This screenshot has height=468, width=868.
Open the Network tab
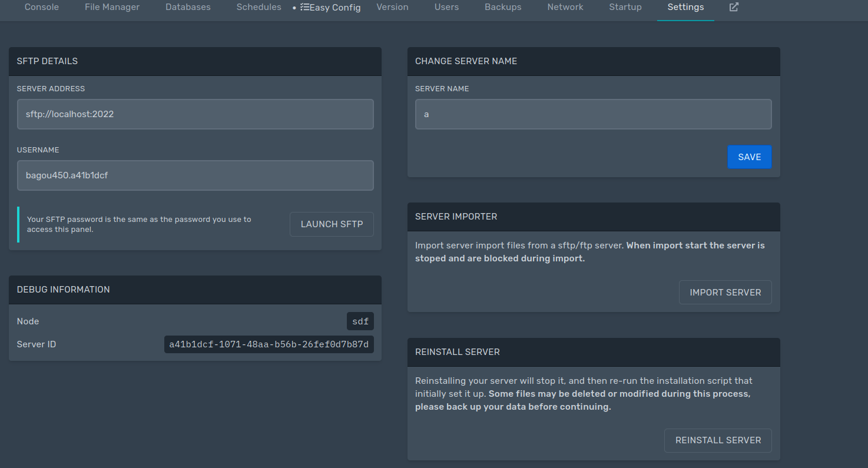(x=565, y=8)
